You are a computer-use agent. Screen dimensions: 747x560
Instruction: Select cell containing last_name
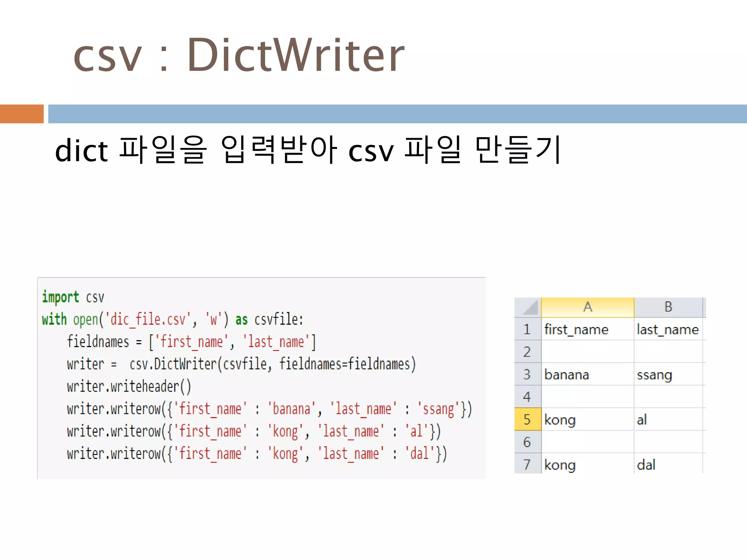pyautogui.click(x=667, y=330)
